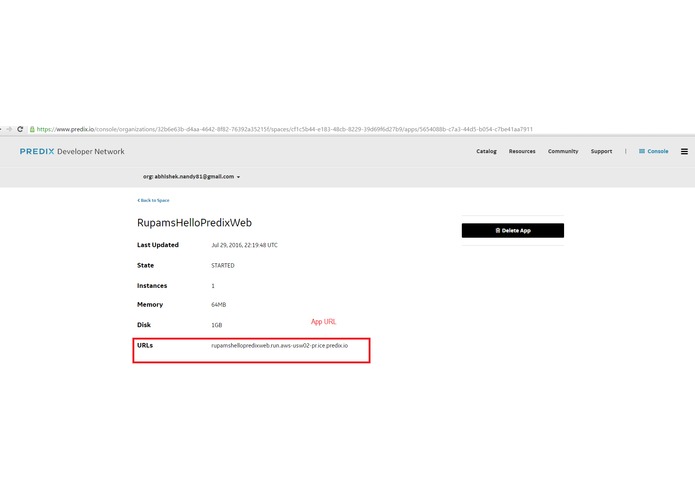Click the Delete App button
This screenshot has width=695, height=494.
click(513, 230)
